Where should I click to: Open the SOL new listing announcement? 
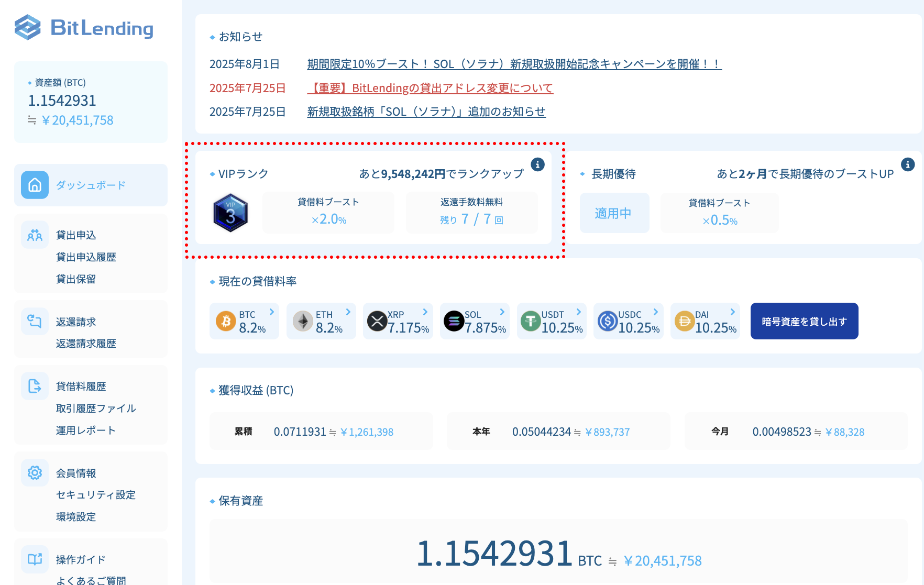[x=426, y=112]
